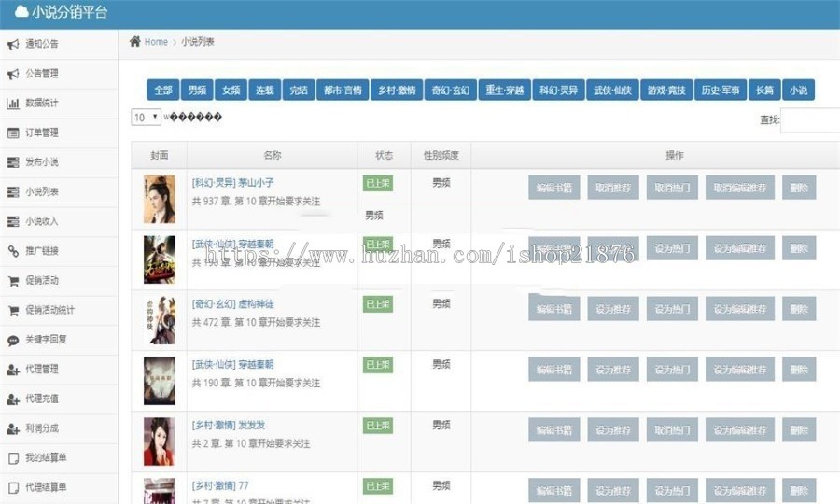Open the novel titled 77
Screen dimensions: 840x504
244,485
